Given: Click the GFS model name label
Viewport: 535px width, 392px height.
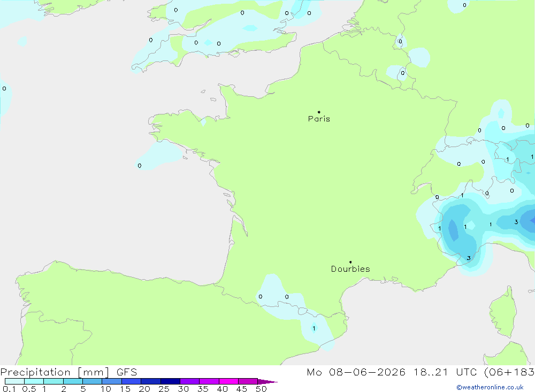Looking at the screenshot, I should 127,372.
